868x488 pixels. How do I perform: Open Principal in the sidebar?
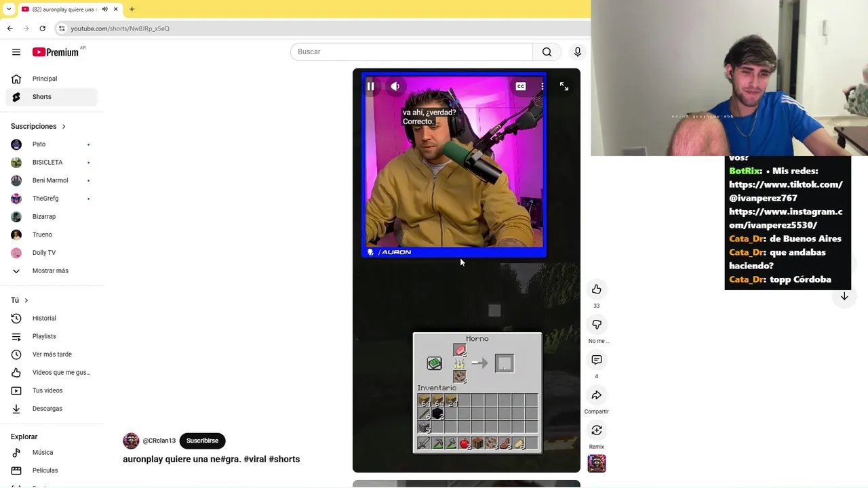(52, 79)
